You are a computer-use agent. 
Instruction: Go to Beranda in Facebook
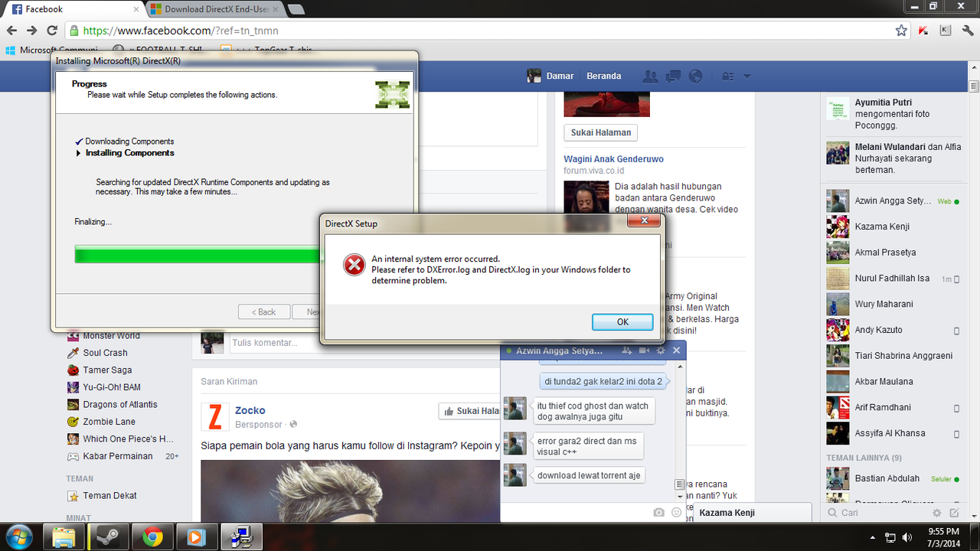click(603, 76)
